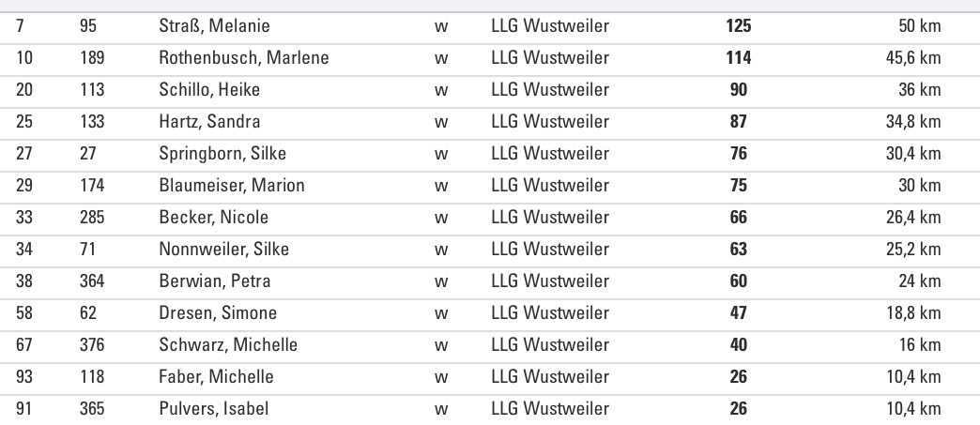Image resolution: width=980 pixels, height=425 pixels.
Task: Click Pulvers, Isabel in the last row
Action: [214, 409]
